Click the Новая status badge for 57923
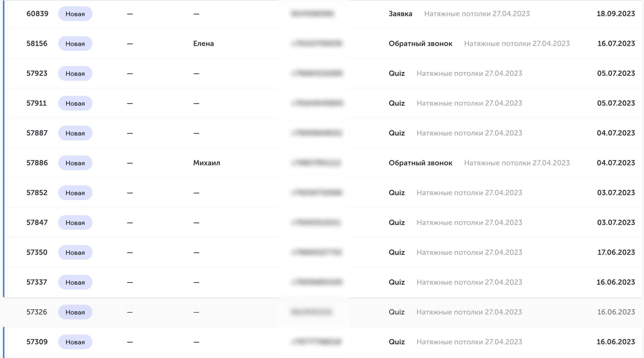 point(75,74)
